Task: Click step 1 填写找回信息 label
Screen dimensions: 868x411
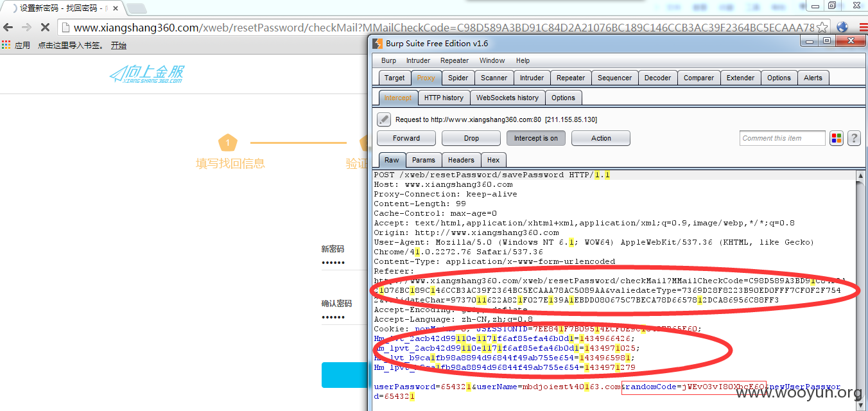Action: [230, 164]
